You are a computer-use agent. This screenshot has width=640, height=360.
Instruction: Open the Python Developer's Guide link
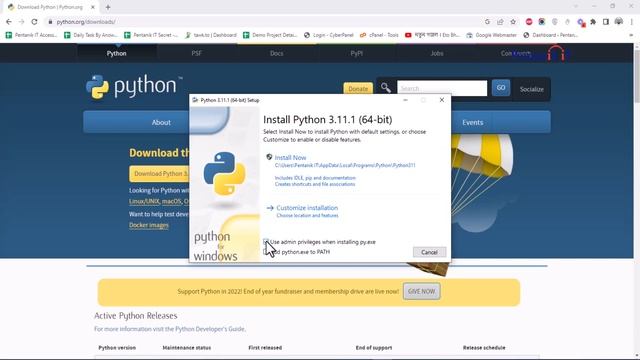pyautogui.click(x=210, y=329)
